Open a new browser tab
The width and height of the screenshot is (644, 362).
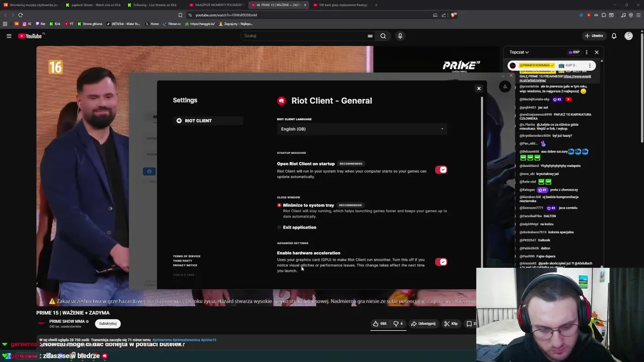point(376,5)
